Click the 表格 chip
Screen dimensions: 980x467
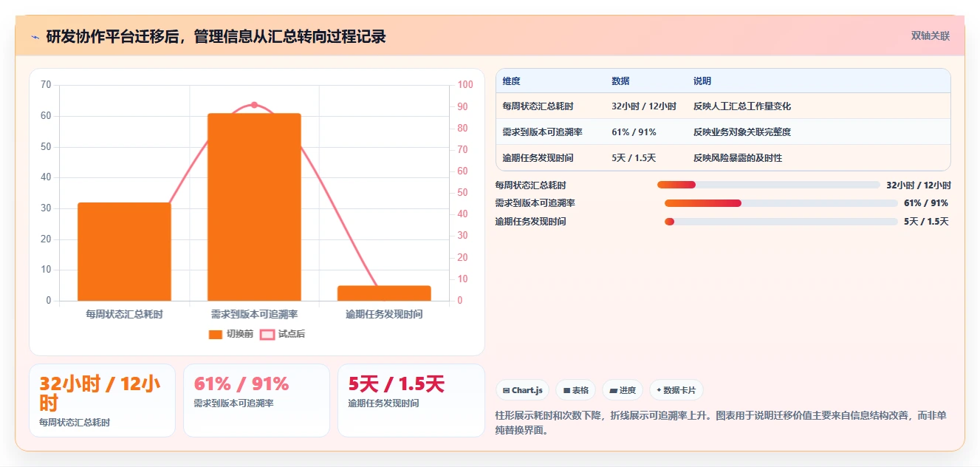(576, 390)
